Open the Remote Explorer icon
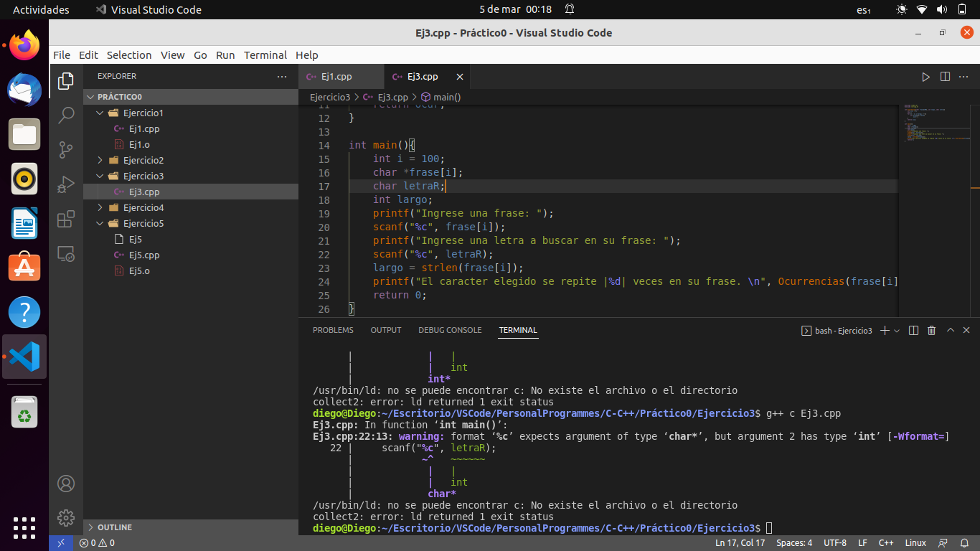The height and width of the screenshot is (551, 980). tap(66, 253)
